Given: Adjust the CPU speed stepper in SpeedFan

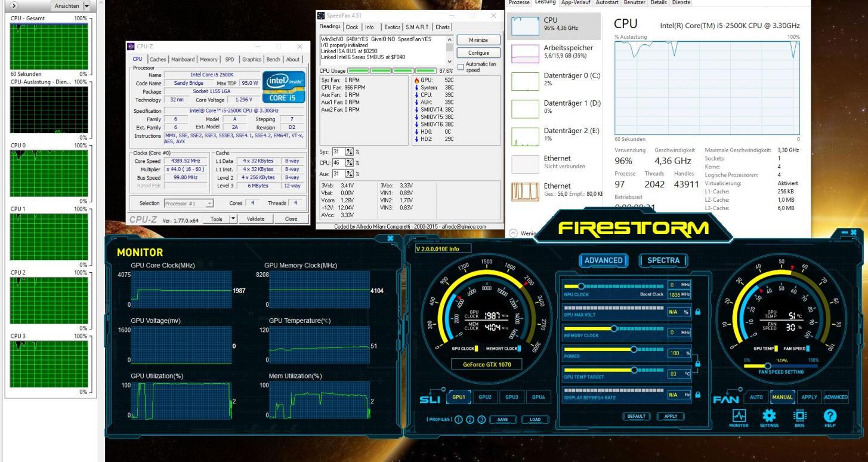Looking at the screenshot, I should click(x=349, y=162).
